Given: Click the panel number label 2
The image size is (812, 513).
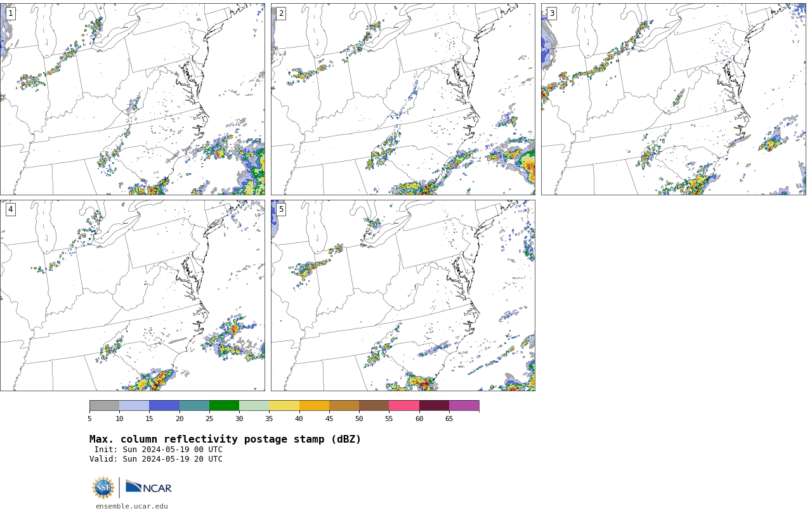Looking at the screenshot, I should (x=281, y=13).
